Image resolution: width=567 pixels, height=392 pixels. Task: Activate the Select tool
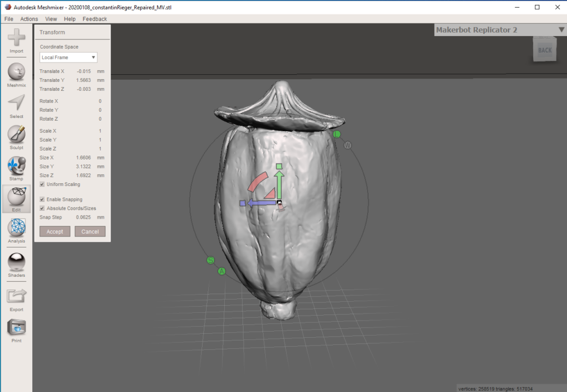16,106
